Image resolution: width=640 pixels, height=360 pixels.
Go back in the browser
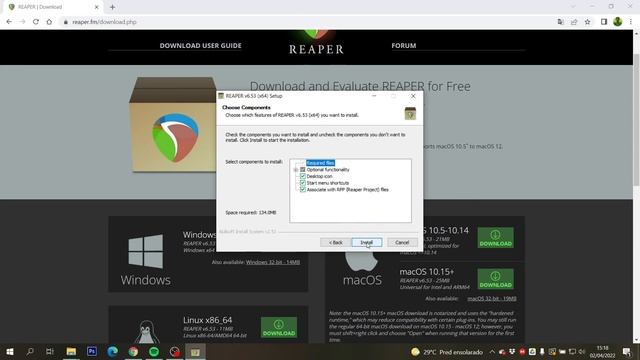point(9,22)
